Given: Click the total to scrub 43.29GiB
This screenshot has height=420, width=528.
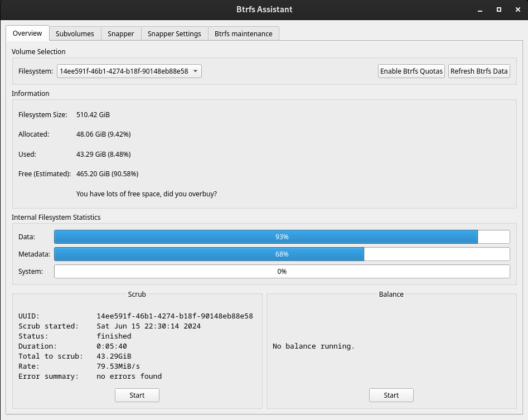Looking at the screenshot, I should pyautogui.click(x=114, y=356).
